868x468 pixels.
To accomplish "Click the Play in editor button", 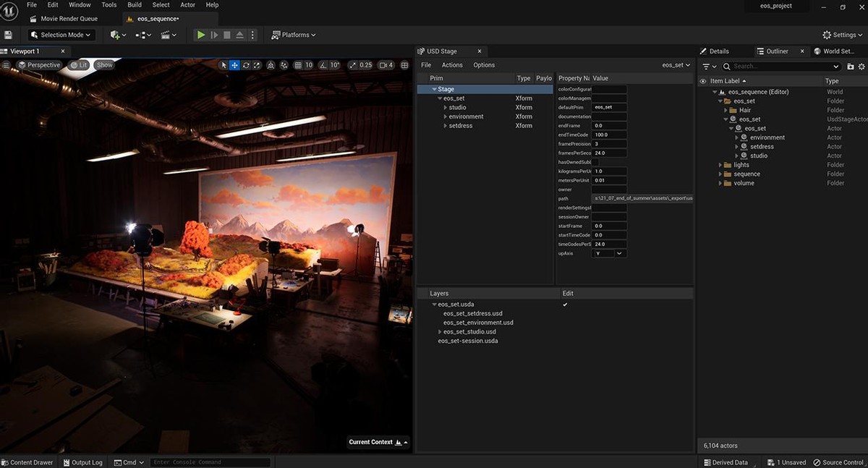I will point(201,35).
